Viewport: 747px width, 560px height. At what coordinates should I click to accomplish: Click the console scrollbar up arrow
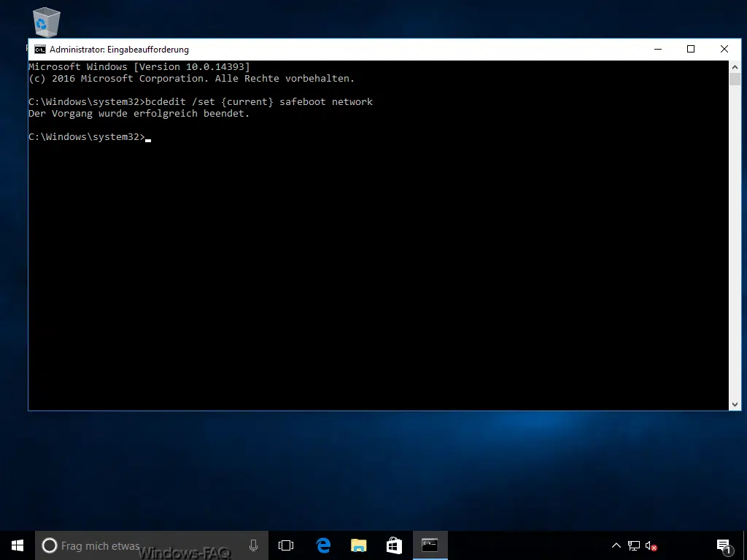tap(735, 66)
